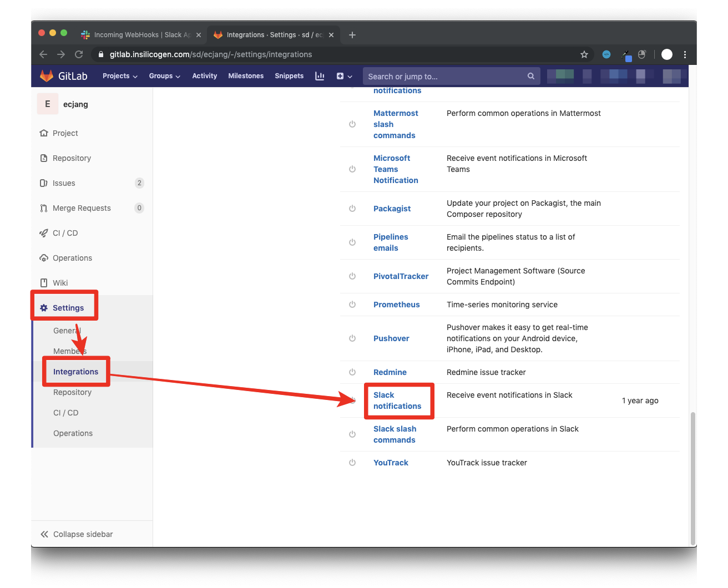Click the Settings gear icon in sidebar
Viewport: 728px width, 588px height.
point(44,308)
